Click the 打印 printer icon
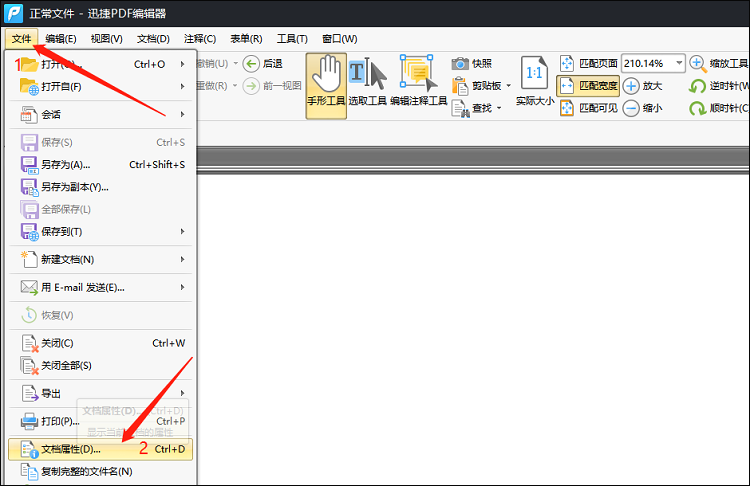 tap(29, 421)
